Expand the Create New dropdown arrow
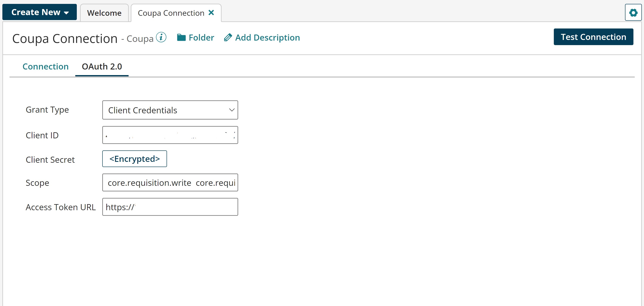Screen dimensions: 644x306 pos(66,12)
